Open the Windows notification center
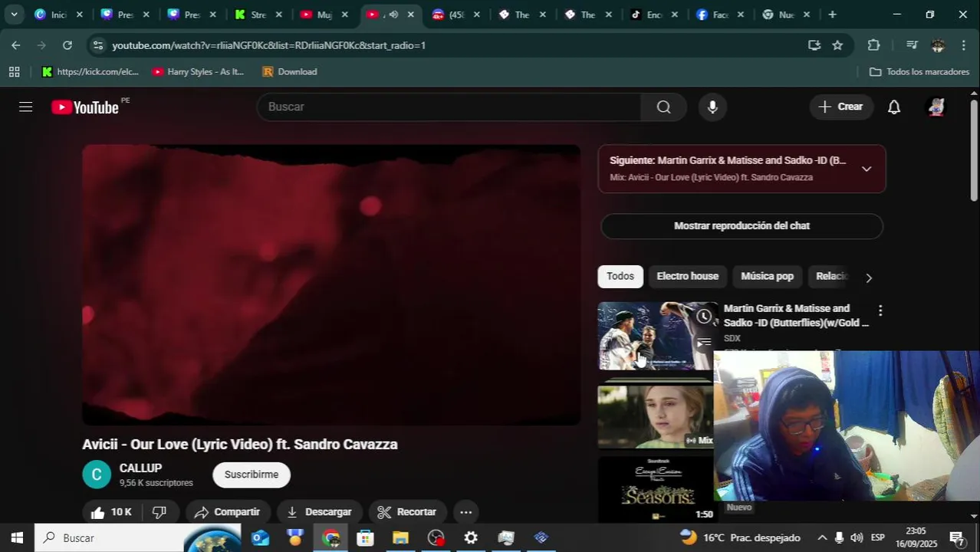The width and height of the screenshot is (980, 552). 957,538
